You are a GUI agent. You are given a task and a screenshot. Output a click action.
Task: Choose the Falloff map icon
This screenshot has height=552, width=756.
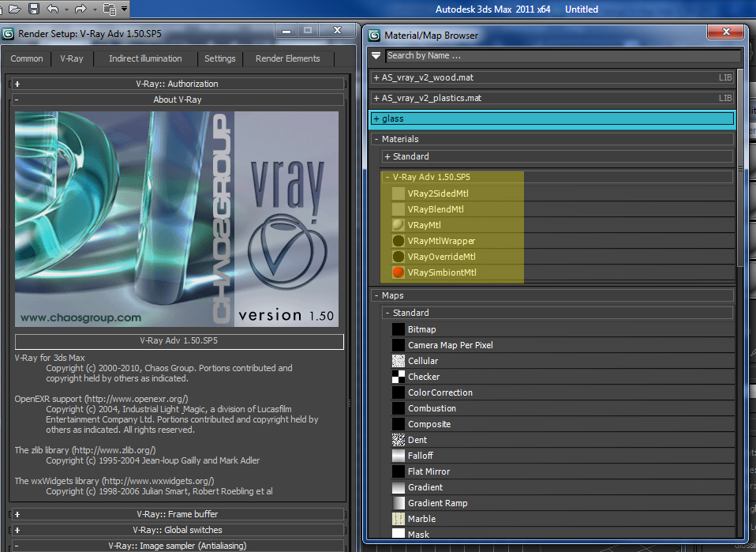(399, 456)
